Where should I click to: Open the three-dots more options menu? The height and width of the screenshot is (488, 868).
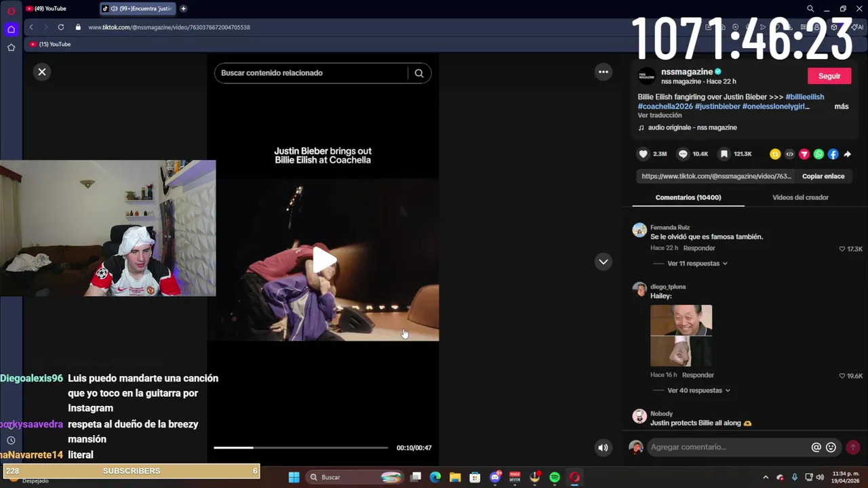604,72
